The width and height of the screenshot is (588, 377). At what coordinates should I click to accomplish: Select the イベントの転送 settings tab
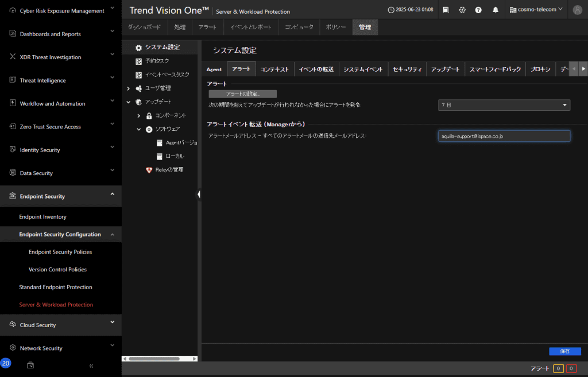pyautogui.click(x=316, y=69)
